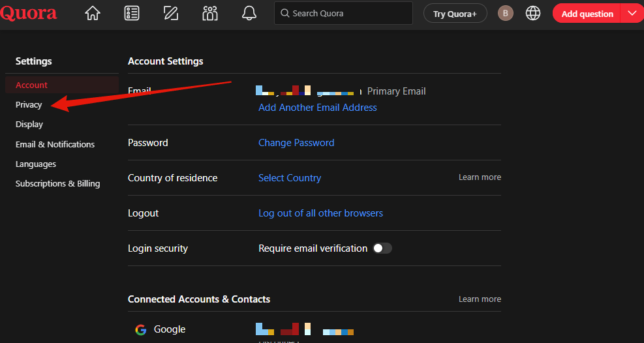
Task: Open Subscriptions & Billing settings
Action: point(58,184)
